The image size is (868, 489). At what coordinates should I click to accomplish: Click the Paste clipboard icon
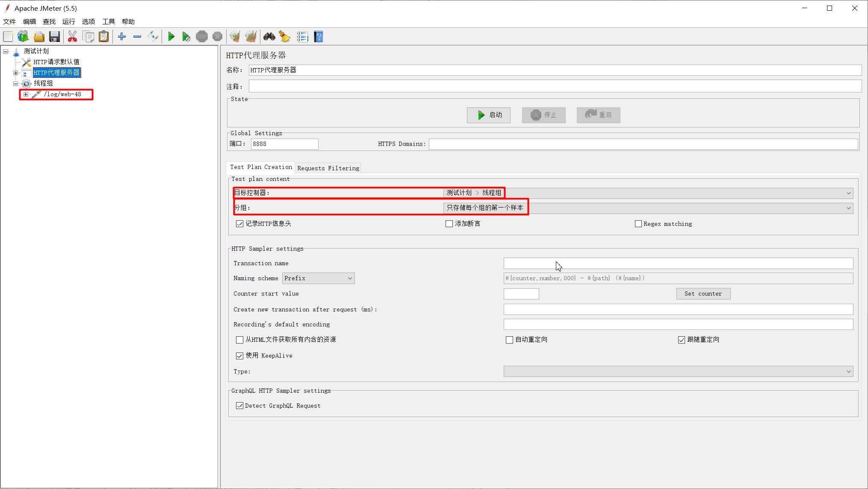103,37
